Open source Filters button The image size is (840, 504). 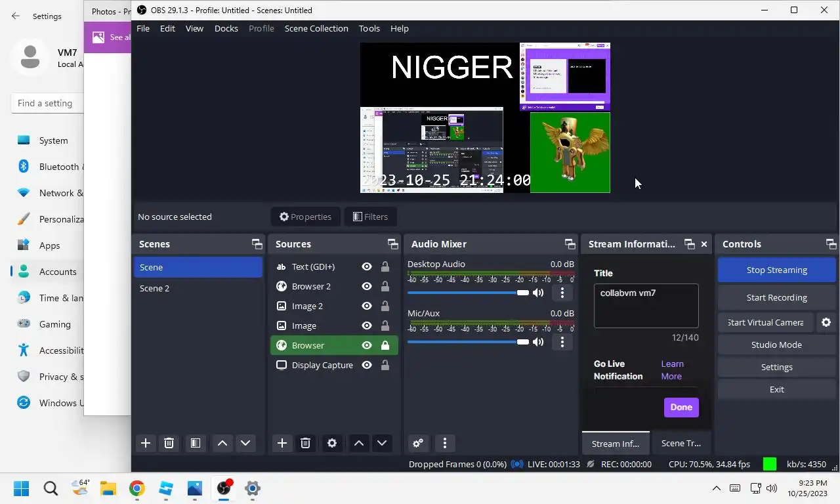[x=370, y=217]
